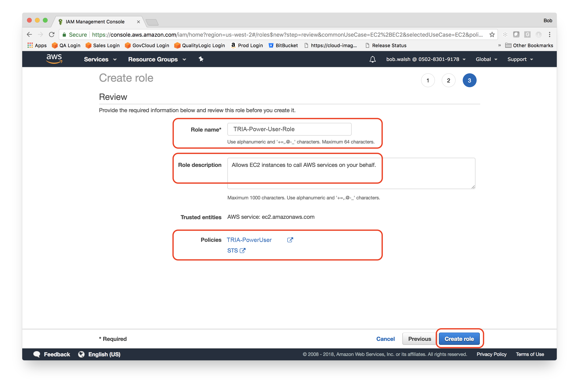Open the STS policy link
This screenshot has width=579, height=392.
(x=232, y=250)
